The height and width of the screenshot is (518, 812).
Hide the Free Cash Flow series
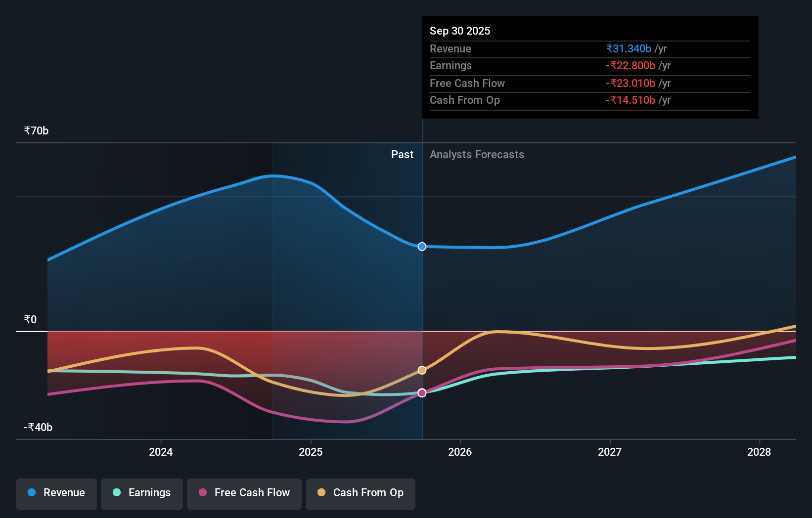pyautogui.click(x=244, y=493)
